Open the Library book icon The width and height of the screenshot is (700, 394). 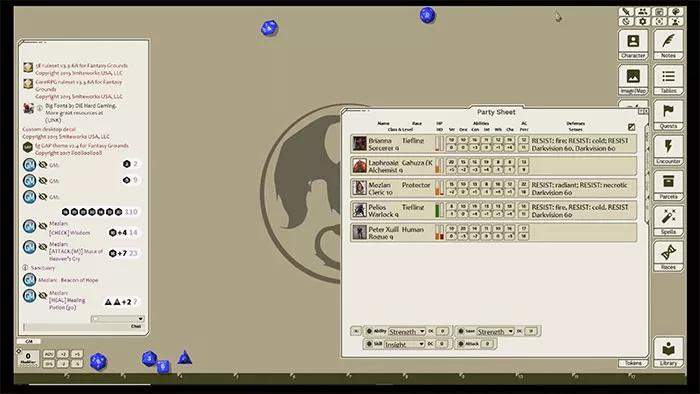click(668, 352)
